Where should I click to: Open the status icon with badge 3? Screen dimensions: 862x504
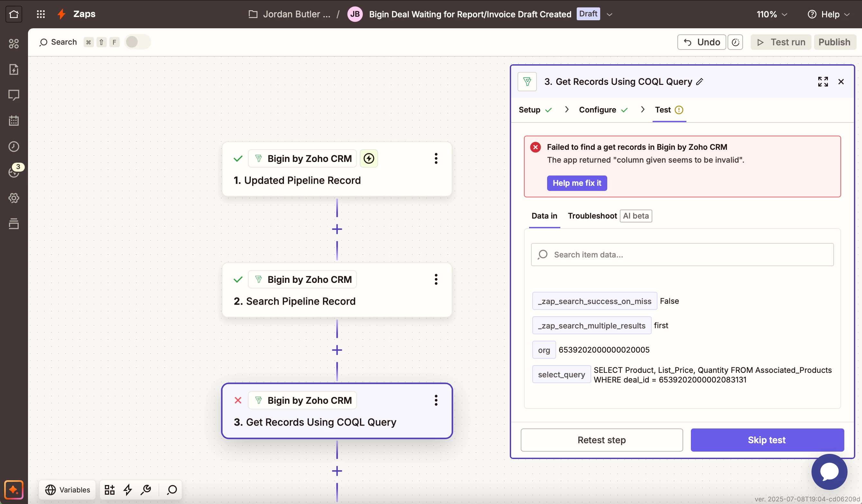[14, 171]
